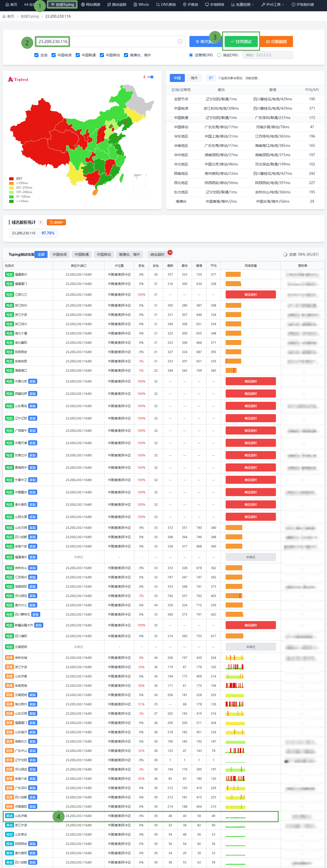Select the 中国 tab in the stats panel

click(177, 78)
